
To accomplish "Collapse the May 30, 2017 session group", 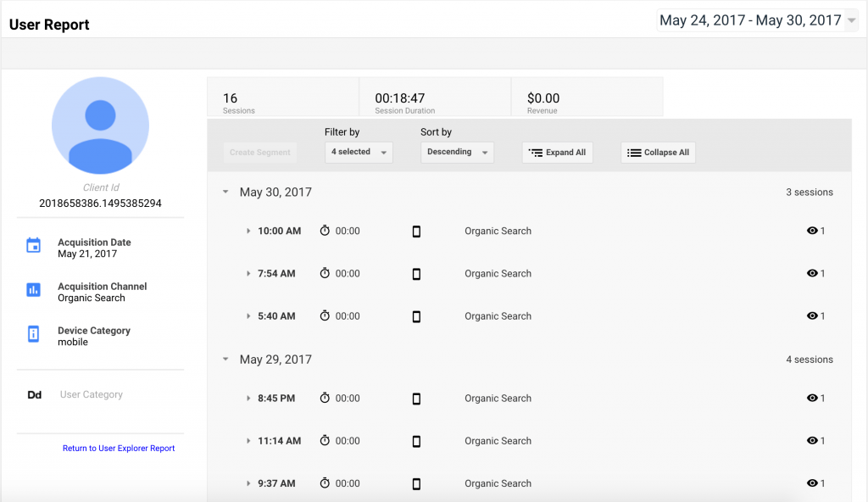I will click(225, 192).
